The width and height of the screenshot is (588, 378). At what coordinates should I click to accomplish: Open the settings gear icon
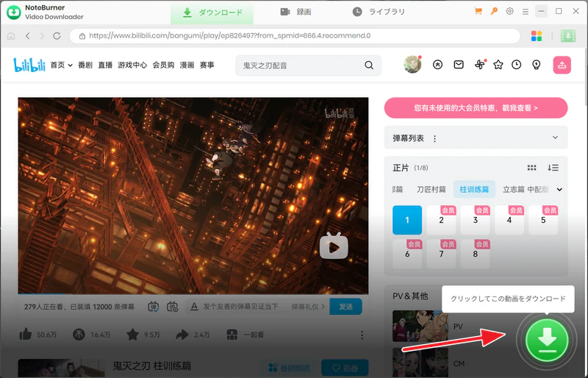pyautogui.click(x=509, y=11)
